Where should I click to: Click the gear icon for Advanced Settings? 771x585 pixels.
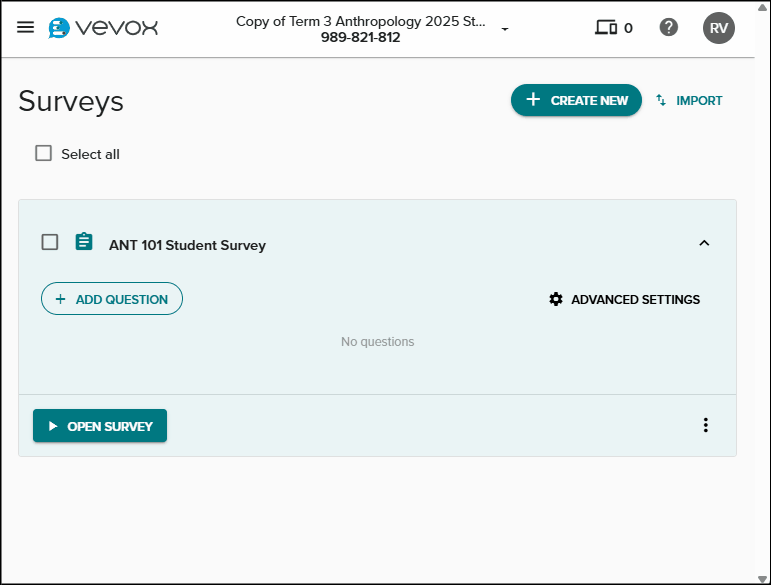pyautogui.click(x=556, y=299)
